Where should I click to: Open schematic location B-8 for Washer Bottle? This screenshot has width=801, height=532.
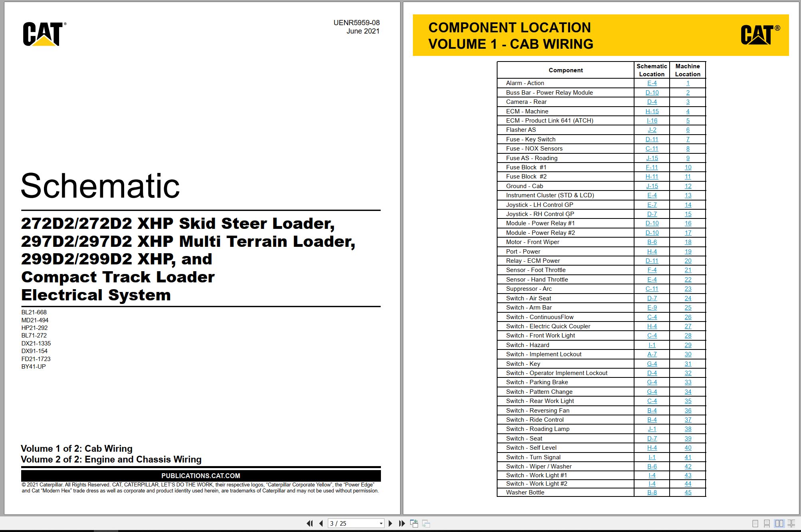click(x=652, y=492)
